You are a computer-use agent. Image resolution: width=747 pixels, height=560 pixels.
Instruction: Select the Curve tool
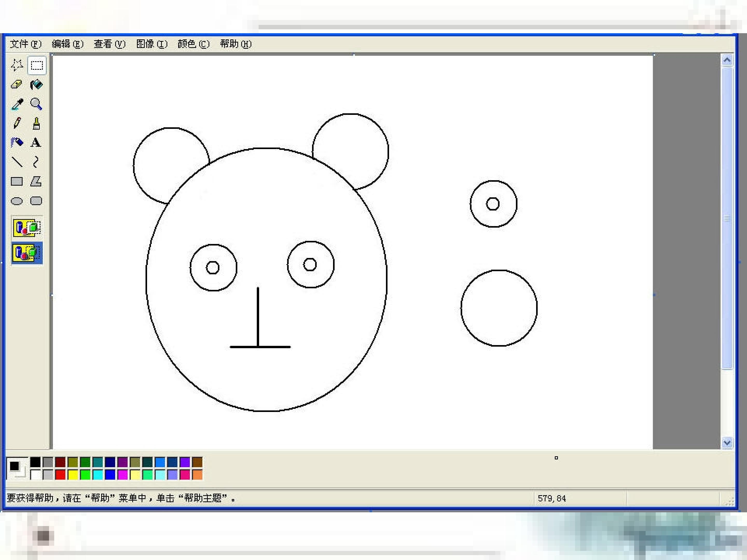pos(37,162)
